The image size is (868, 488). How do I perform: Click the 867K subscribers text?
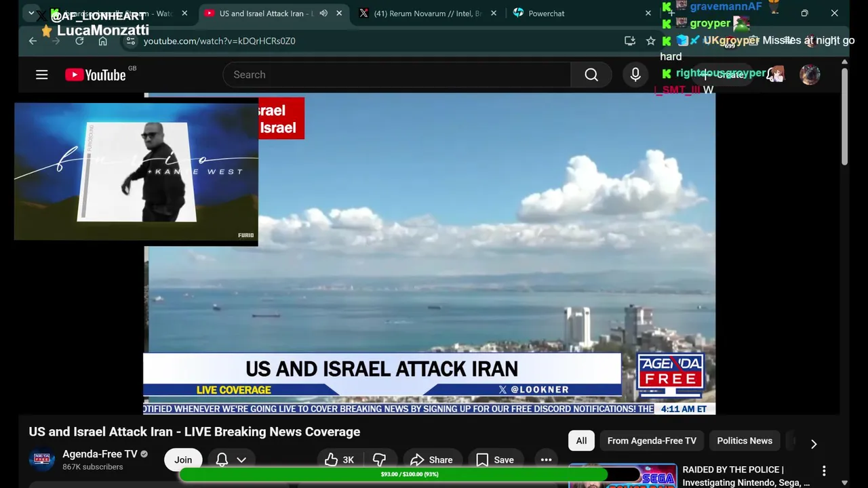coord(93,467)
